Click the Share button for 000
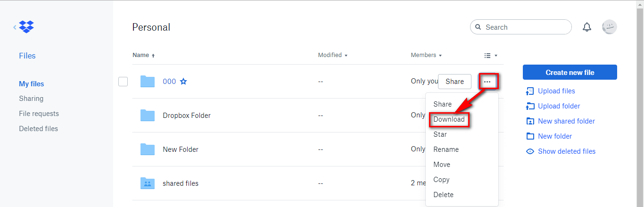644x207 pixels. tap(454, 82)
